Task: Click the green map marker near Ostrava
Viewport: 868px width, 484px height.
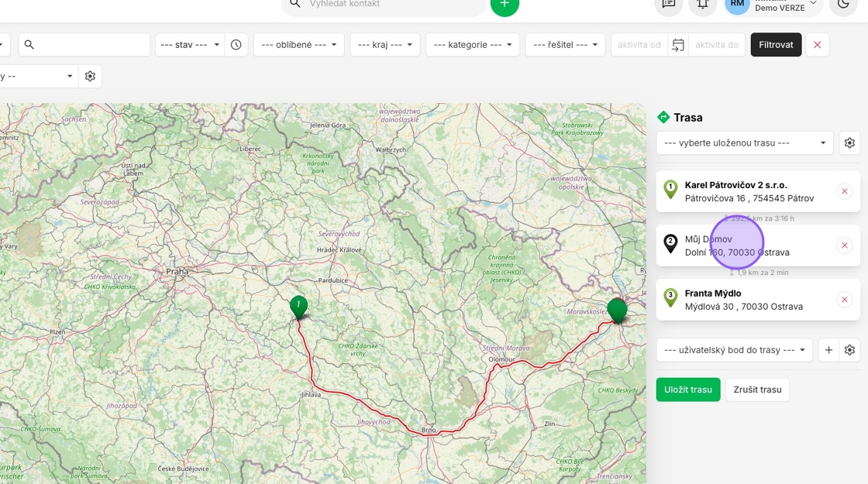Action: pos(617,310)
